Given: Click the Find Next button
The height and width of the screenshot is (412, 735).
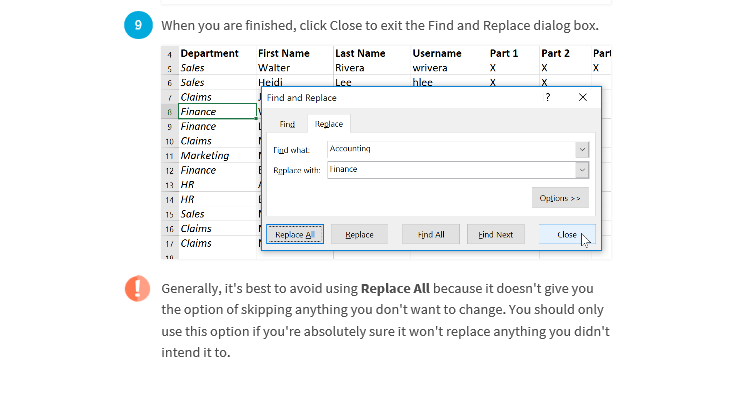Looking at the screenshot, I should (x=495, y=234).
